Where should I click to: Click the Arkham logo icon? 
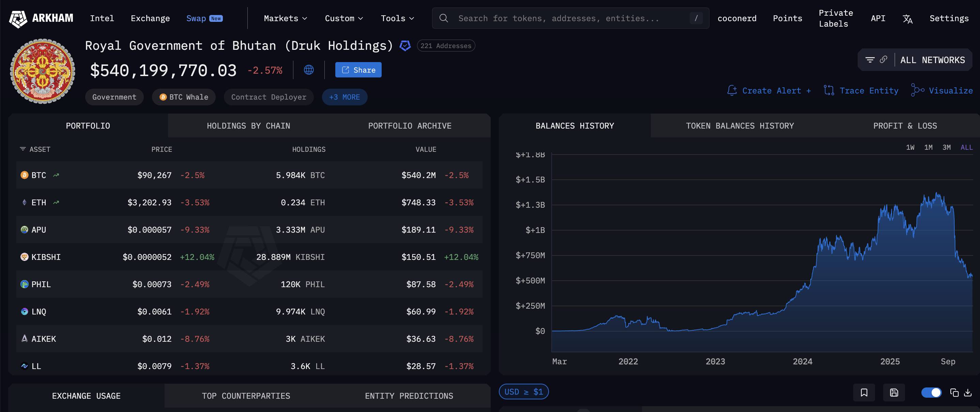(x=18, y=18)
